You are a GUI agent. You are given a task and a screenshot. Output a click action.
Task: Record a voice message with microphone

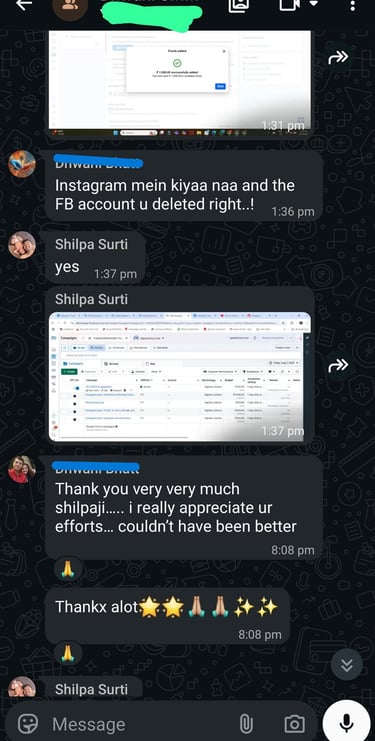(x=347, y=722)
